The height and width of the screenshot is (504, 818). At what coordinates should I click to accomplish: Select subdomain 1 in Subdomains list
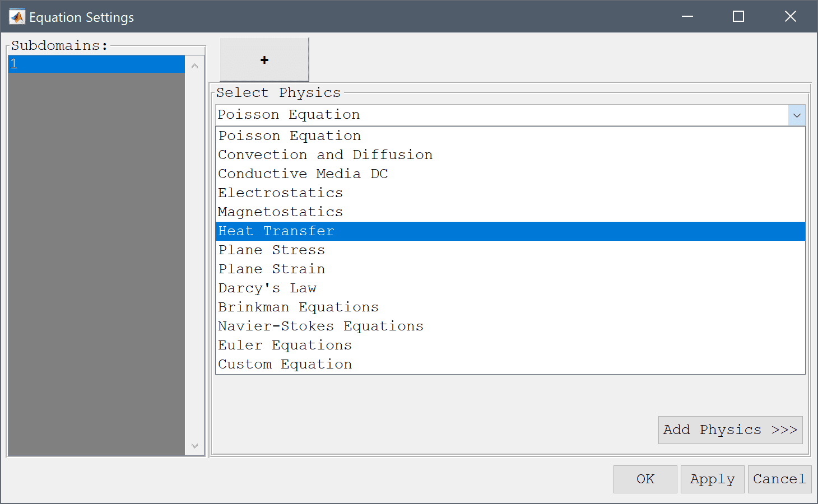(x=96, y=64)
